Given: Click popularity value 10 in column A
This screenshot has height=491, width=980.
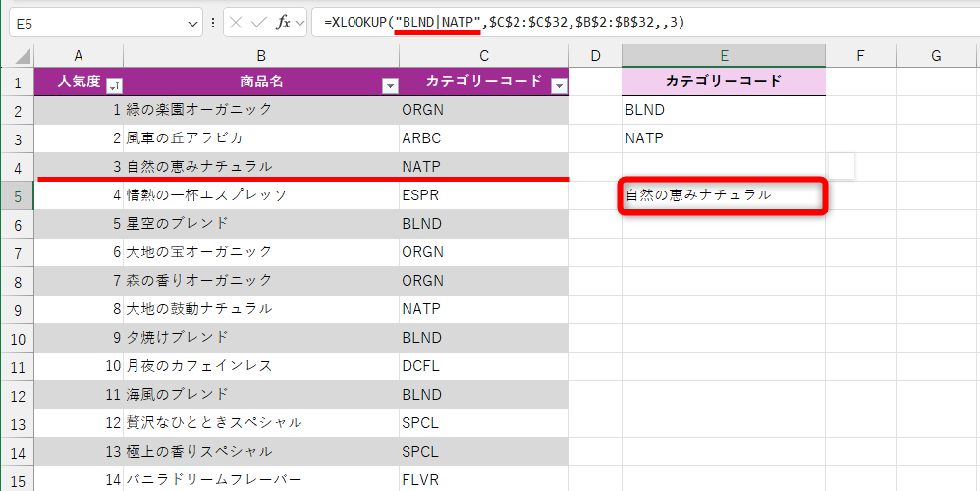Looking at the screenshot, I should 79,366.
